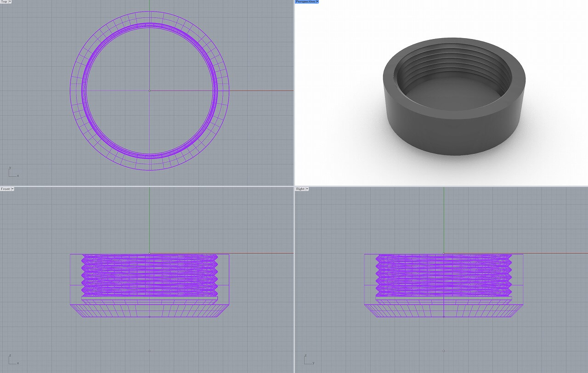Select the lower point below the Right wireframe
The image size is (588, 373).
pos(443,351)
